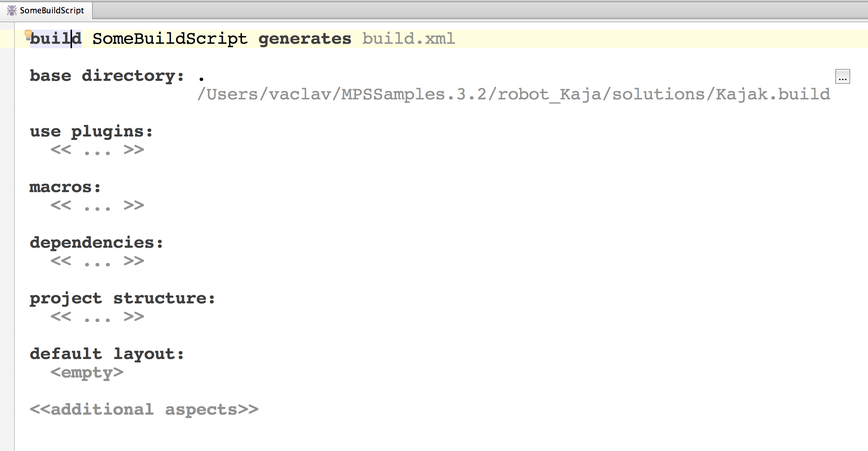This screenshot has height=451, width=868.
Task: Expand the dependencies placeholder
Action: 97,261
